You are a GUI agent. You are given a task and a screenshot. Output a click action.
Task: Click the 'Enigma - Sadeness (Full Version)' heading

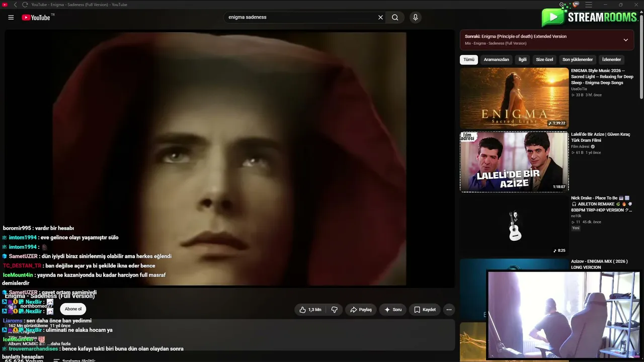point(50,296)
